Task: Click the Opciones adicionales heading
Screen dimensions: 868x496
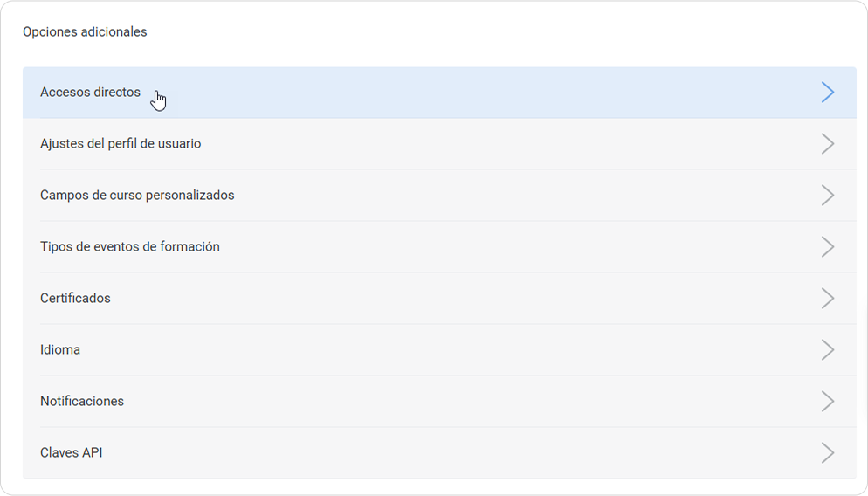Action: click(x=85, y=32)
